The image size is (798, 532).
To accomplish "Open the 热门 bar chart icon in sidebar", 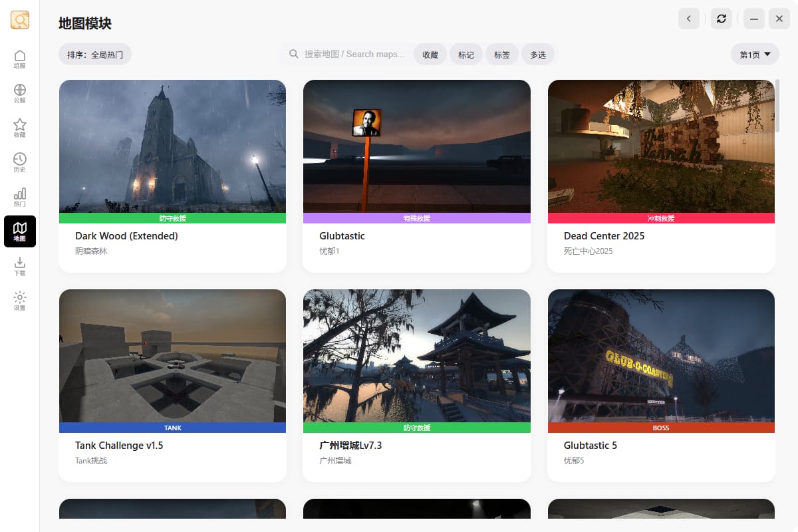I will click(x=20, y=197).
